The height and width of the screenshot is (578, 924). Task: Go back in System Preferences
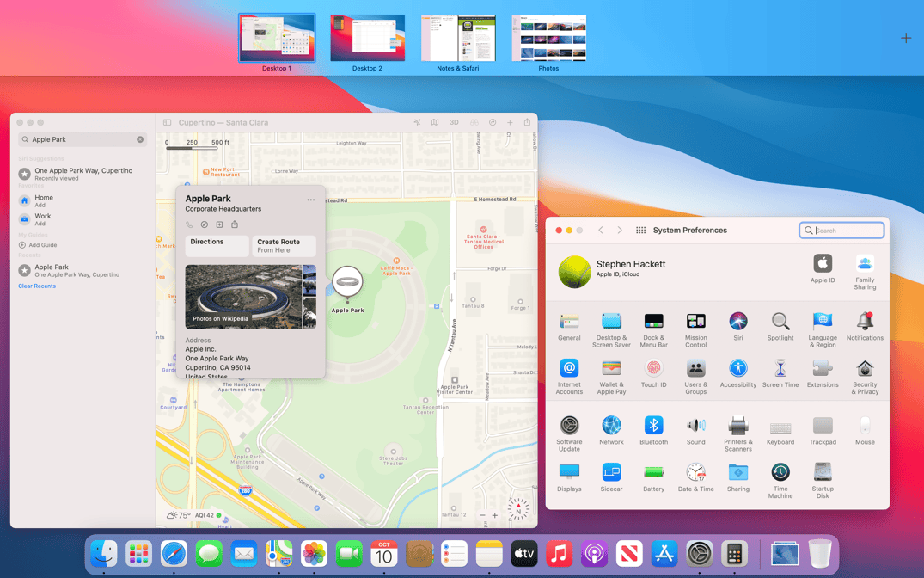coord(601,230)
